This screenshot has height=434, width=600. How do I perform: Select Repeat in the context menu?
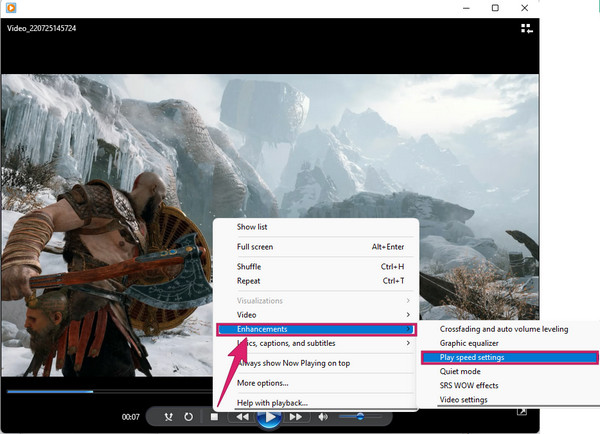point(316,281)
